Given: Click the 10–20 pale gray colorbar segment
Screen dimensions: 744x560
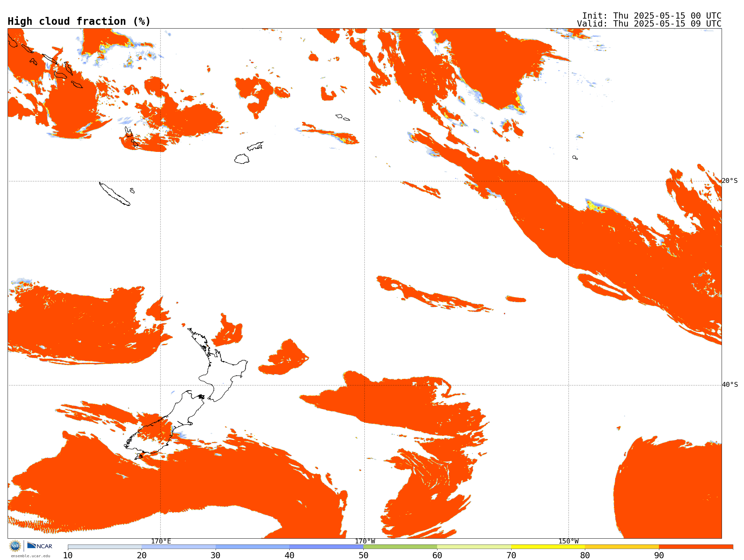Looking at the screenshot, I should [105, 547].
